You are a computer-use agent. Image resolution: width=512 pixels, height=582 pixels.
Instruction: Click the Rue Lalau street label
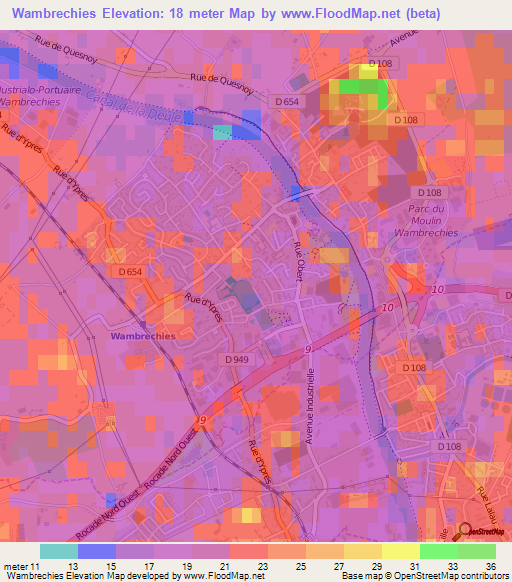coord(487,506)
